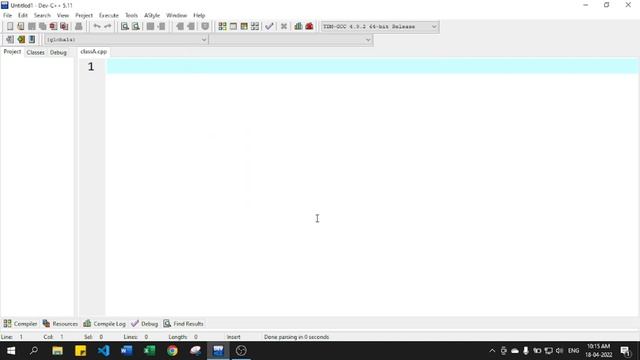This screenshot has width=640, height=360.
Task: Click the Redo arrow in the toolbar
Action: (108, 27)
